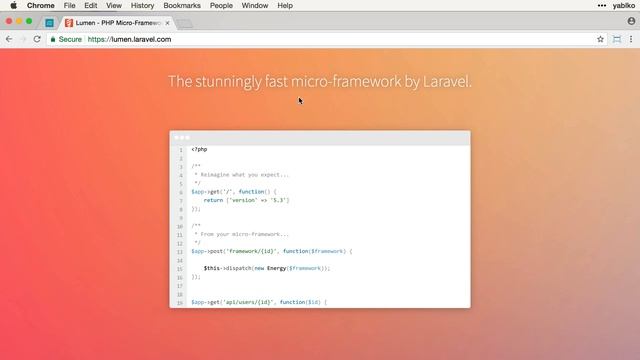This screenshot has height=360, width=640.
Task: Switch to the Lumen - PHP Micro-Framework tab
Action: [118, 23]
